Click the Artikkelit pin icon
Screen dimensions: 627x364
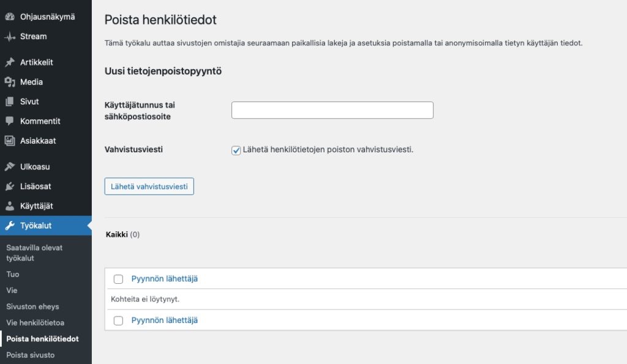point(10,62)
